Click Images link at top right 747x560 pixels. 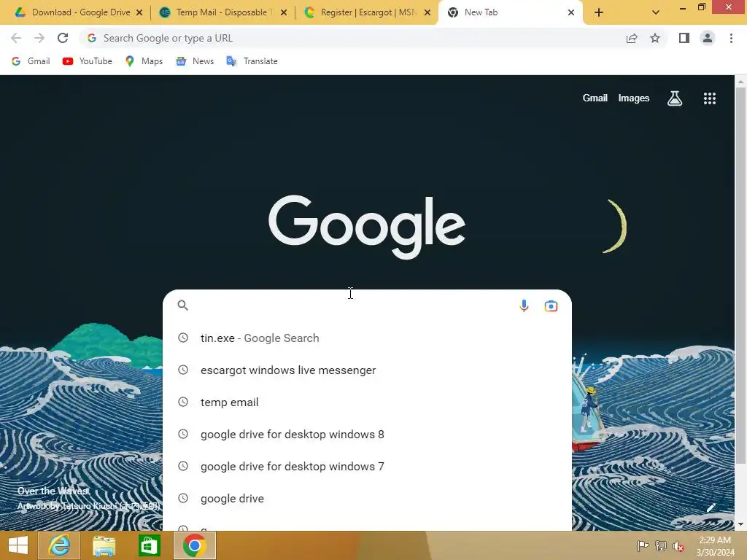634,98
